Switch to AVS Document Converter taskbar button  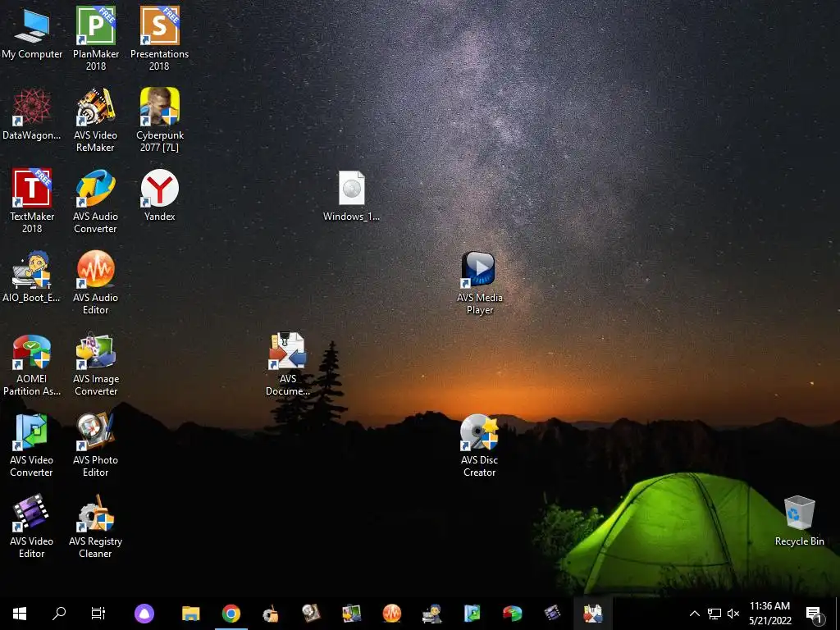[592, 614]
